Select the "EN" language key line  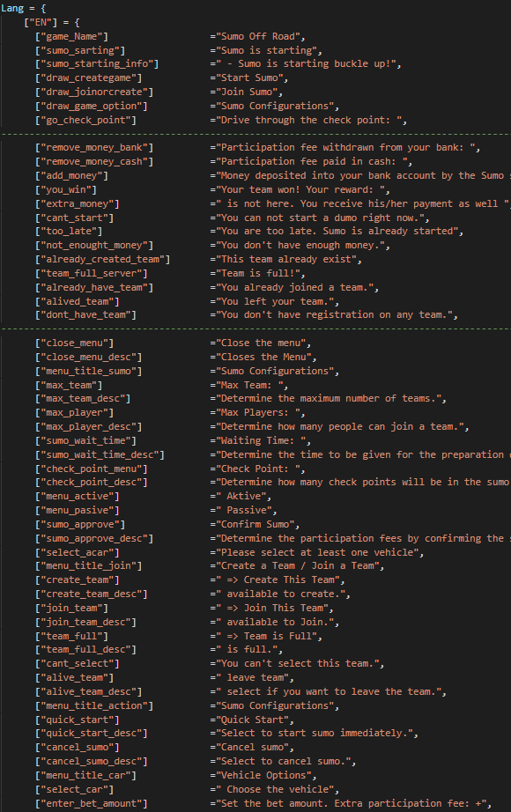click(x=52, y=22)
